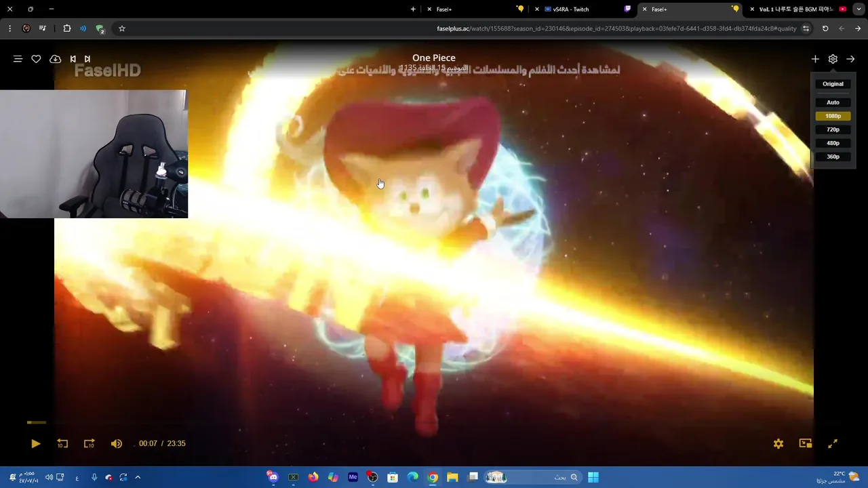Seek on the video progress bar
868x488 pixels.
click(434, 422)
